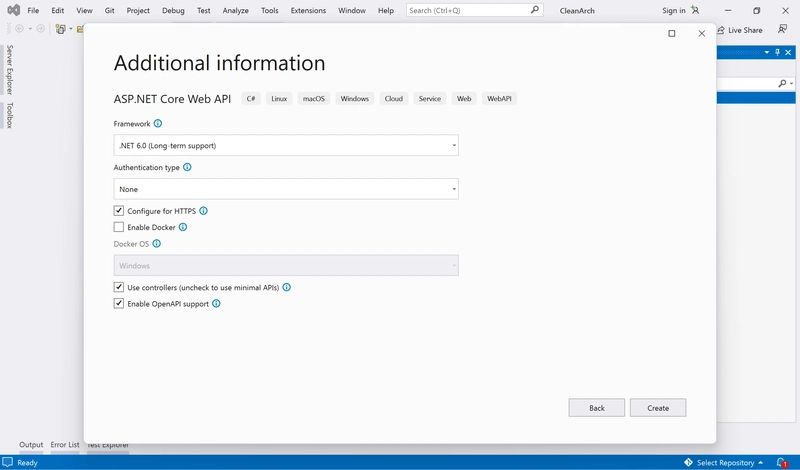This screenshot has height=470, width=800.
Task: Click the Framework info icon
Action: point(158,123)
